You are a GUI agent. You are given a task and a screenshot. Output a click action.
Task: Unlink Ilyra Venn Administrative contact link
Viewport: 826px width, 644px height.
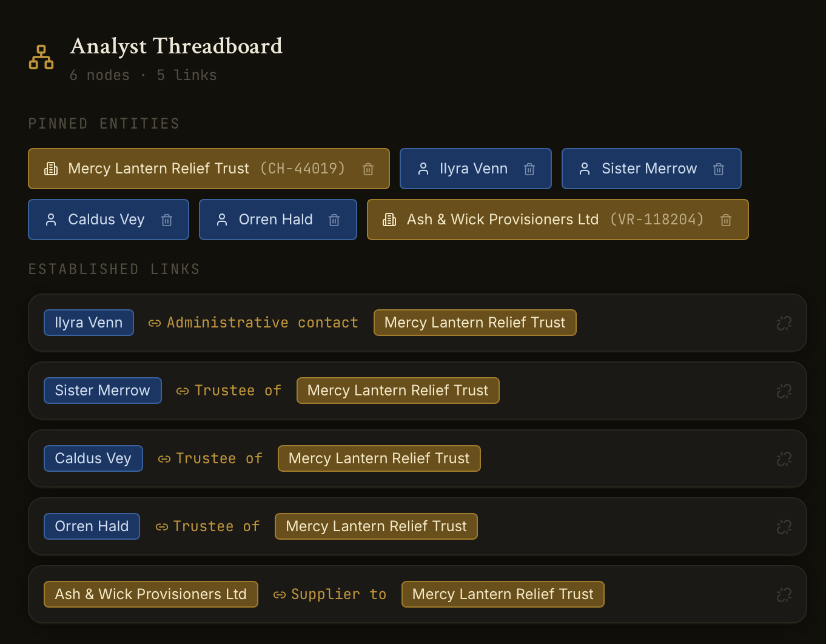(784, 323)
